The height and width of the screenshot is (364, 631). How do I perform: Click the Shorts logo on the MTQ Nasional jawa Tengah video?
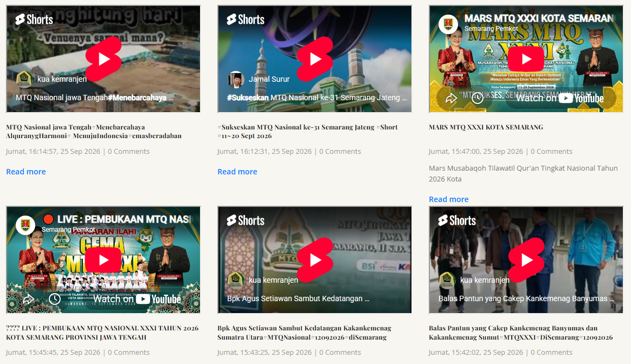pyautogui.click(x=34, y=19)
